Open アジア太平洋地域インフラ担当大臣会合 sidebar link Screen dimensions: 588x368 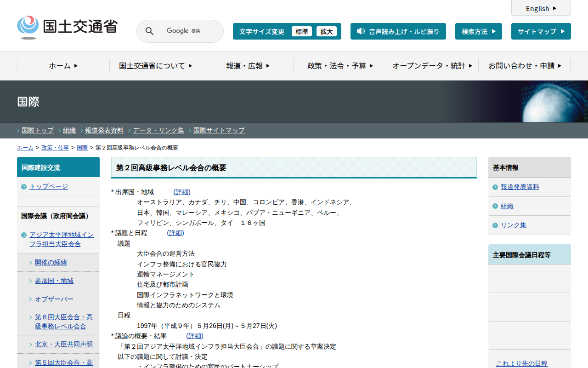click(x=62, y=239)
